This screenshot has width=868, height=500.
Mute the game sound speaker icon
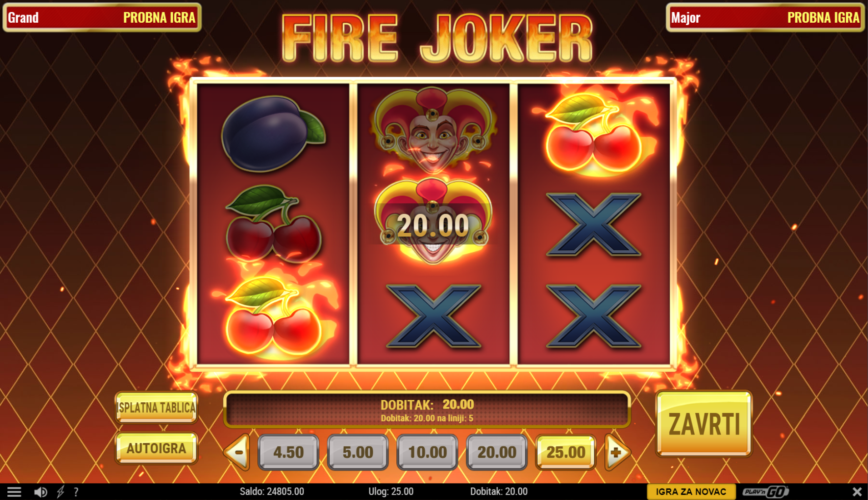(40, 492)
